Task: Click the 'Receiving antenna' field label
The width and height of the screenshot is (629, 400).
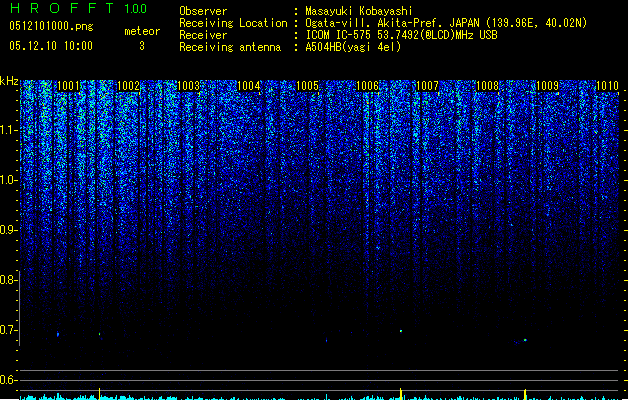Action: (230, 47)
